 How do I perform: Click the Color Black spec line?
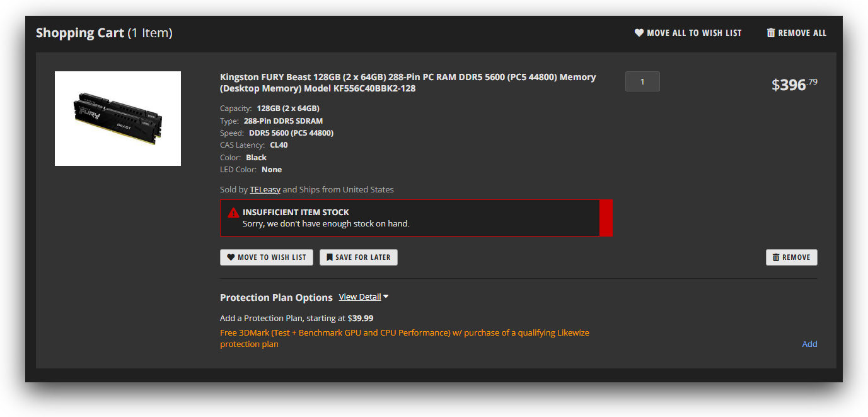(243, 158)
